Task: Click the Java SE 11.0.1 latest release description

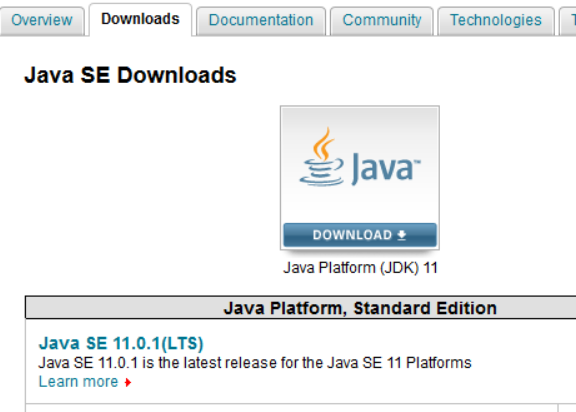Action: click(x=255, y=363)
